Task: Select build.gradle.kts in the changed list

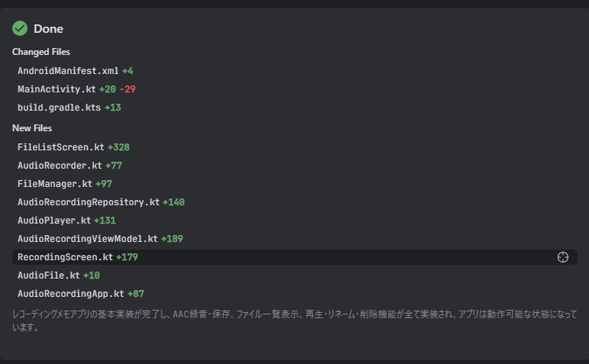Action: point(59,108)
